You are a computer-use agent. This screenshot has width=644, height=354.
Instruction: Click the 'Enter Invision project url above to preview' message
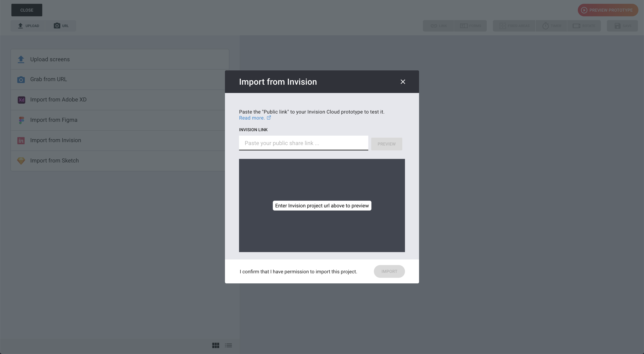pyautogui.click(x=322, y=206)
